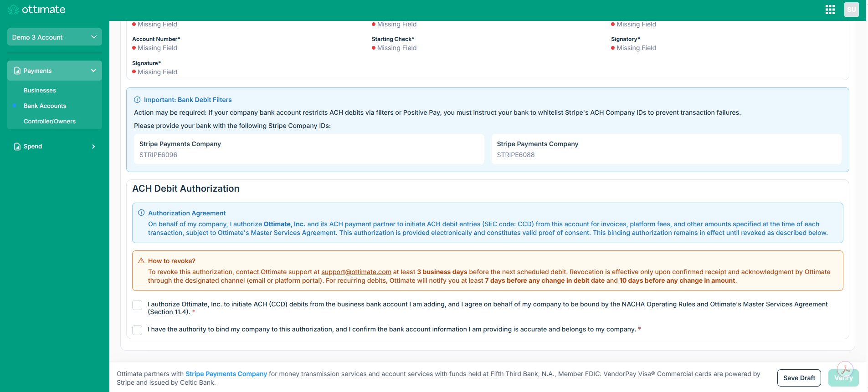The width and height of the screenshot is (868, 392).
Task: Open Controller/Owners page
Action: click(x=50, y=121)
